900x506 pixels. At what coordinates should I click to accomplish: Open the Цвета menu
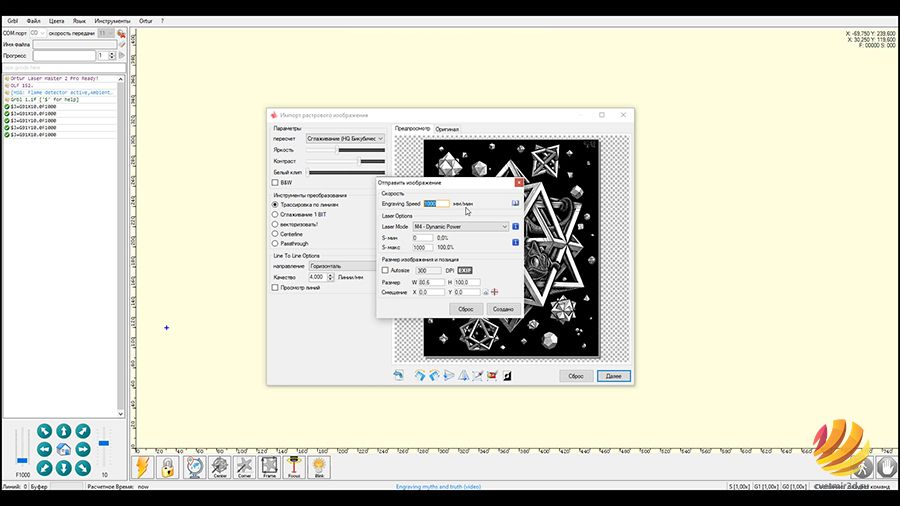coord(56,21)
